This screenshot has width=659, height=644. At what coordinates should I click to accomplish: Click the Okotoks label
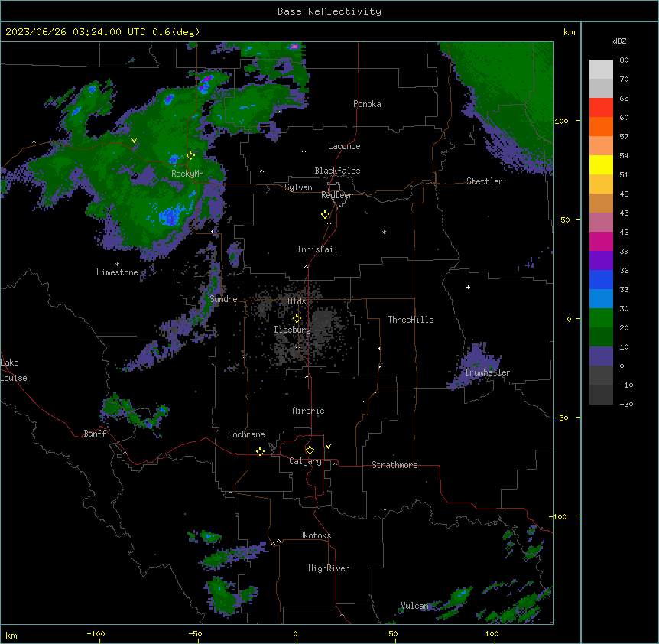tap(315, 535)
